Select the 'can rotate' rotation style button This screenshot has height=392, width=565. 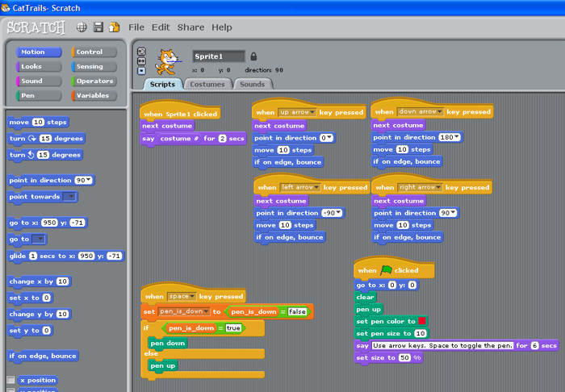[142, 51]
